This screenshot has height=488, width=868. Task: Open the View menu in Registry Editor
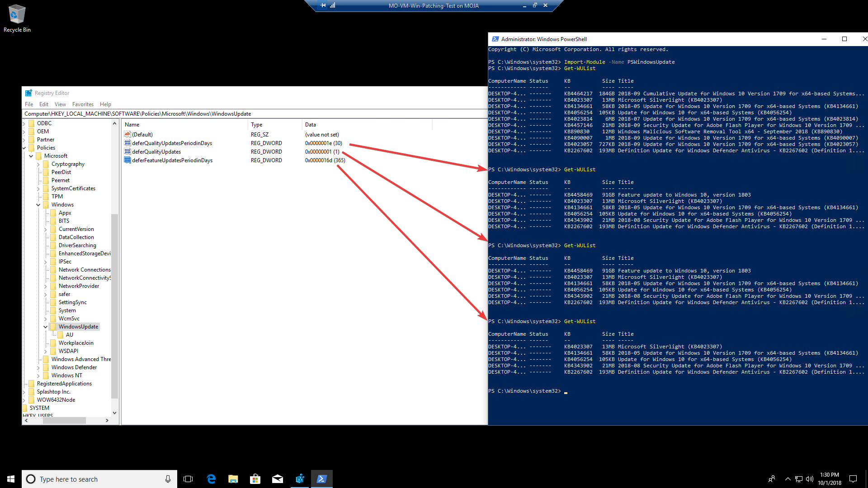60,104
